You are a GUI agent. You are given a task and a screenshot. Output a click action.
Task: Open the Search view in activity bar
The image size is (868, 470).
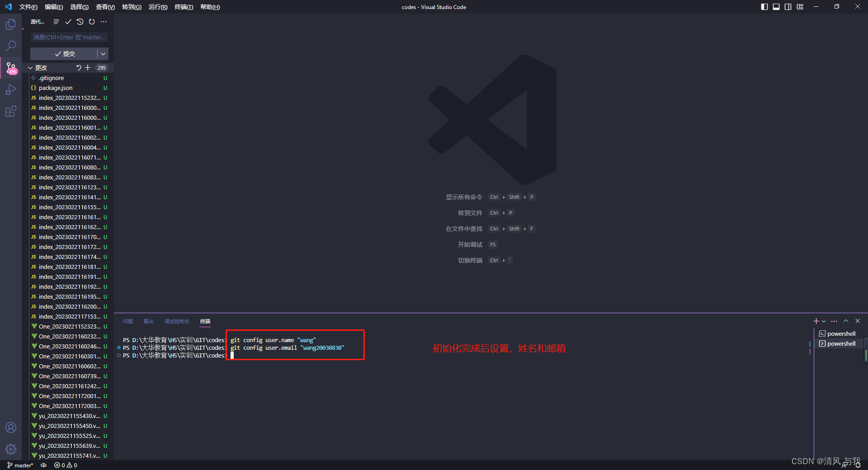[11, 46]
